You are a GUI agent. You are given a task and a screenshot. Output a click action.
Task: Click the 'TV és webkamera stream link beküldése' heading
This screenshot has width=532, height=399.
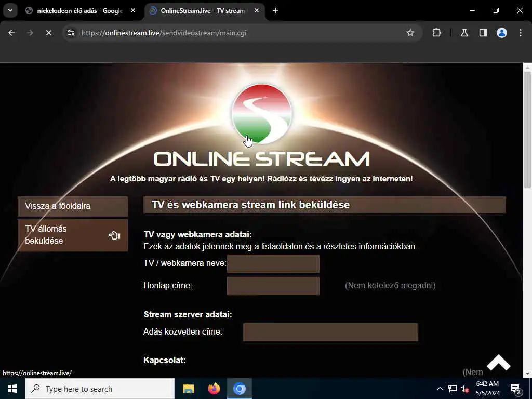pyautogui.click(x=250, y=205)
